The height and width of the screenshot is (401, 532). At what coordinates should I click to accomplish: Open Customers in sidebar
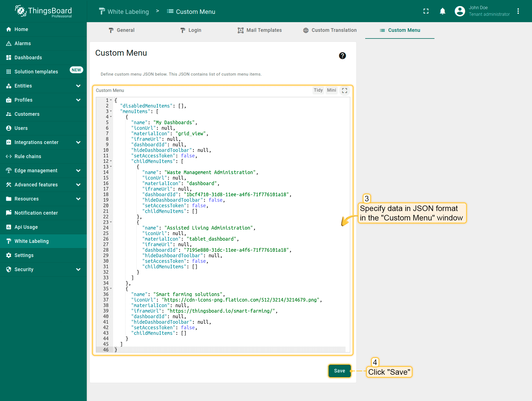coord(43,114)
